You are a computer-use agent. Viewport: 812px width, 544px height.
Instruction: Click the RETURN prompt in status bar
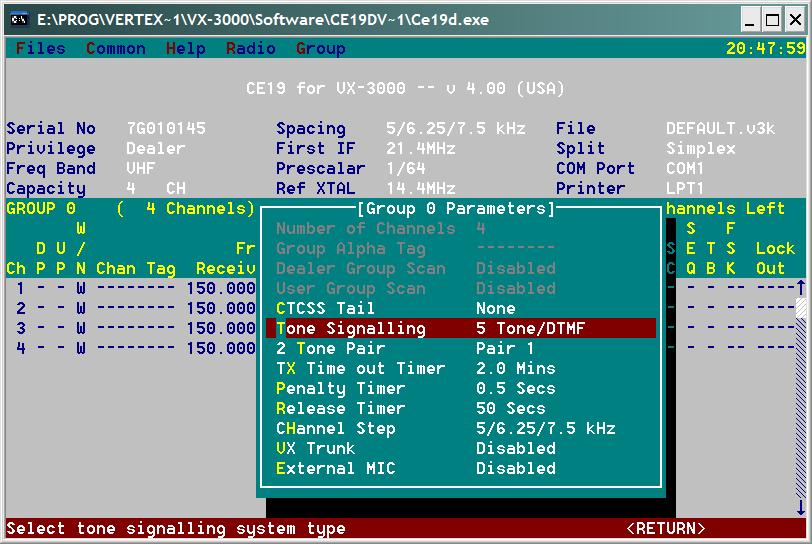tap(665, 528)
